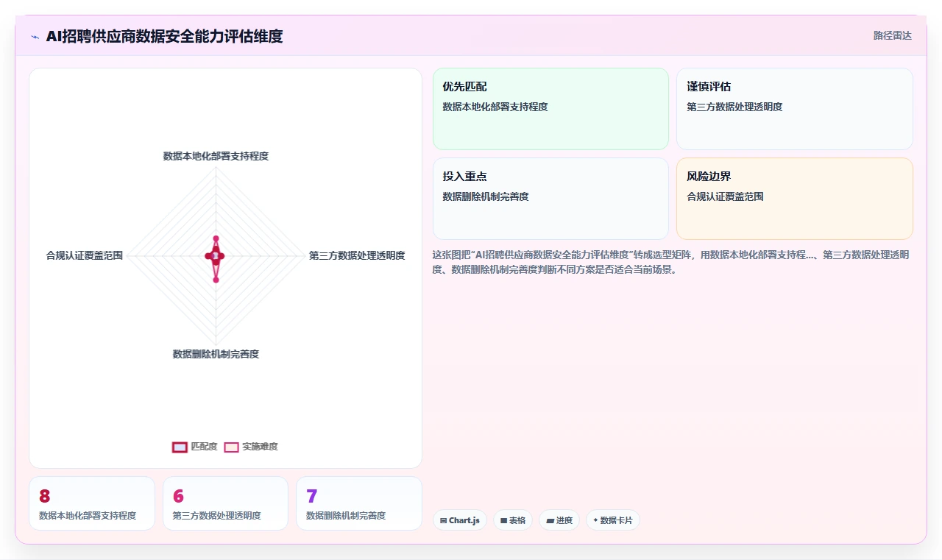942x560 pixels.
Task: Click the radar axis label 数据本地化部署支持程度
Action: click(x=216, y=156)
